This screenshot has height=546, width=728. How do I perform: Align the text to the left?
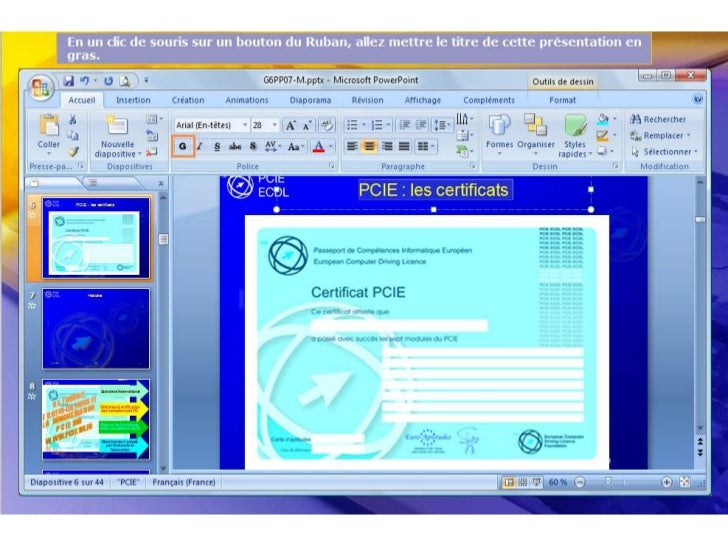(352, 147)
